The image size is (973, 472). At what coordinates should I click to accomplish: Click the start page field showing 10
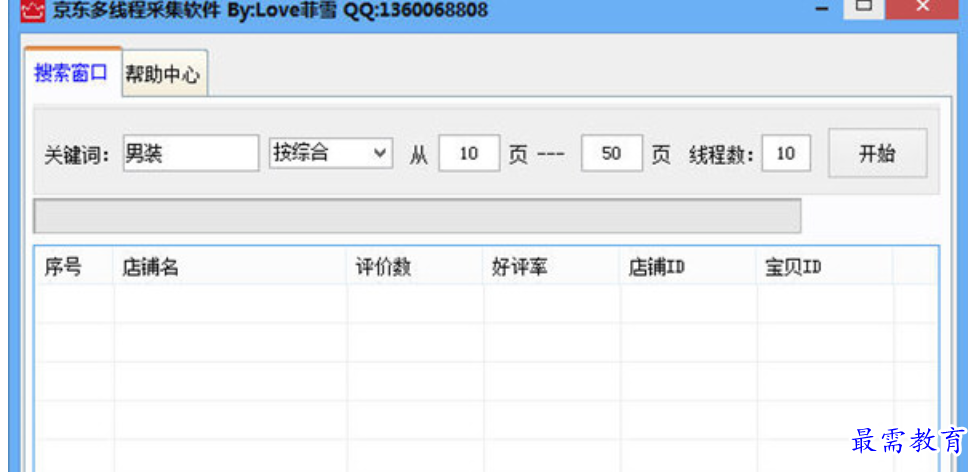tap(469, 153)
